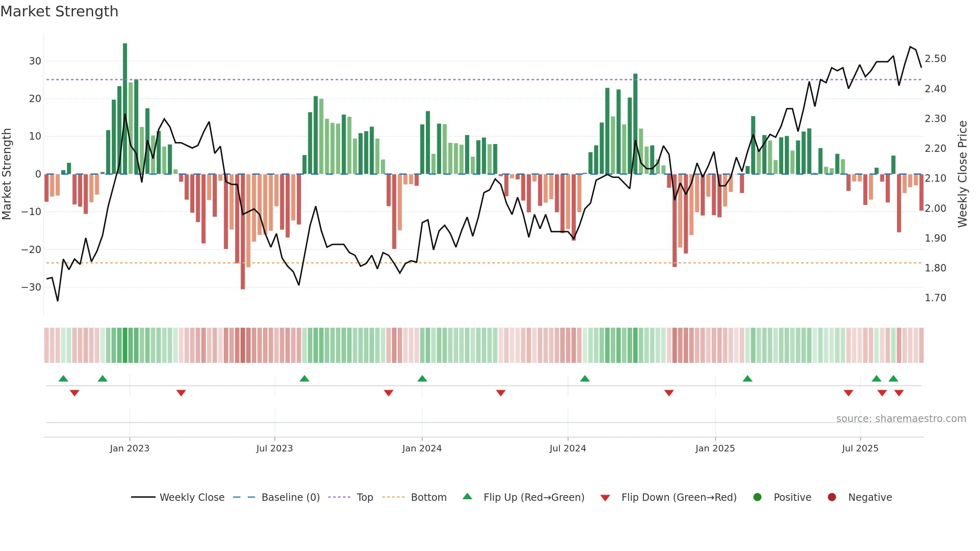Click the flip-down marker just before Jul 2025
Image resolution: width=980 pixels, height=551 pixels.
pos(849,393)
